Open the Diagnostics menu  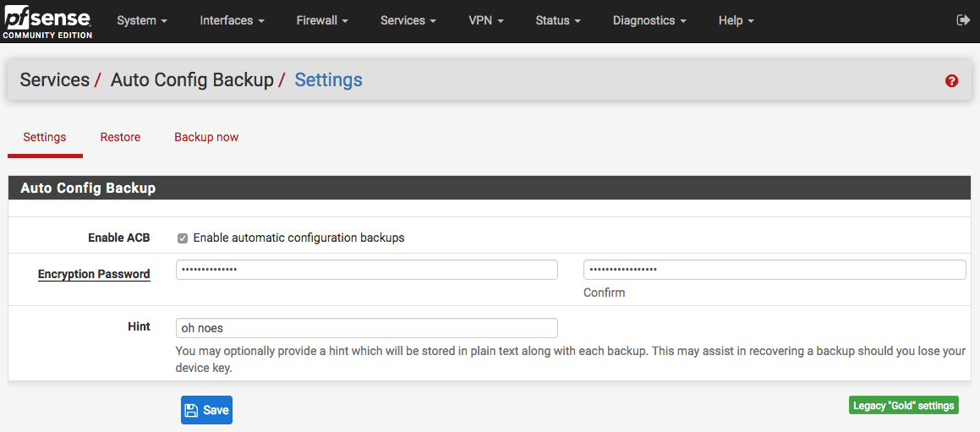pyautogui.click(x=649, y=20)
